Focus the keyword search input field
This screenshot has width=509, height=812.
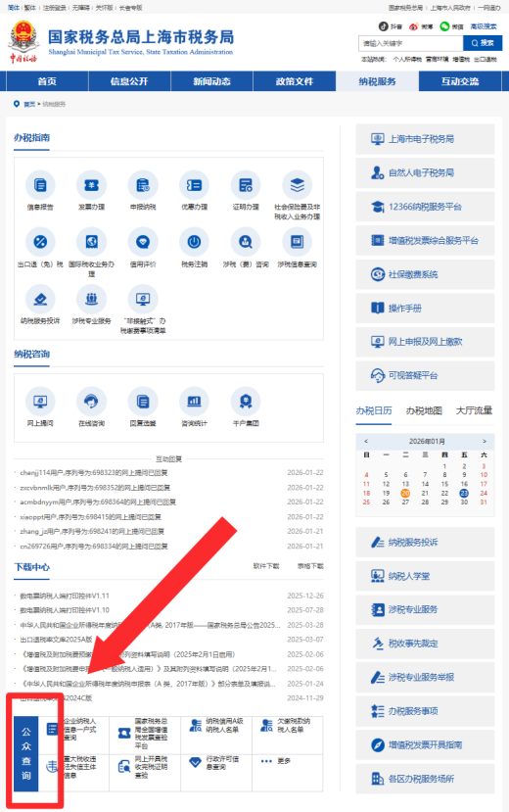click(411, 43)
